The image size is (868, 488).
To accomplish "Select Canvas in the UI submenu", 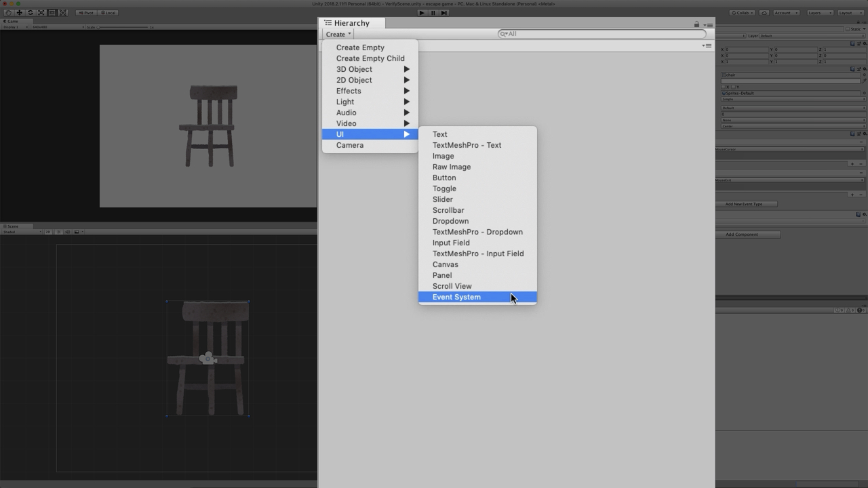I will click(x=445, y=264).
